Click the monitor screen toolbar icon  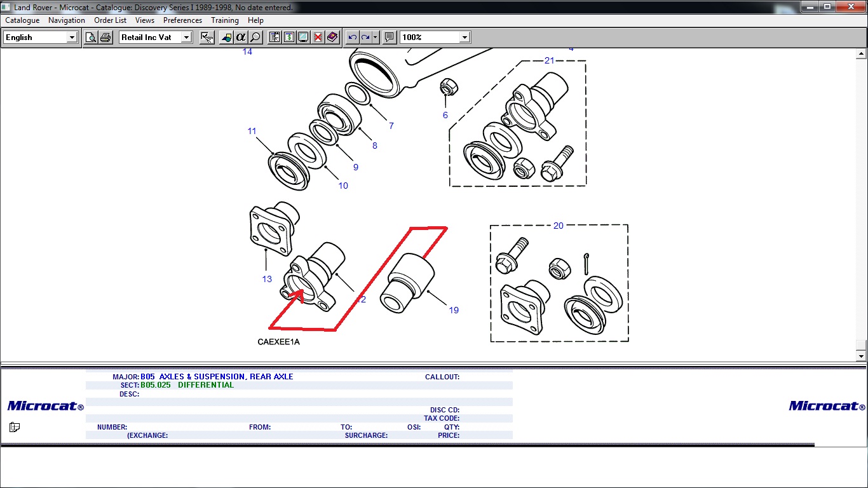(x=303, y=37)
